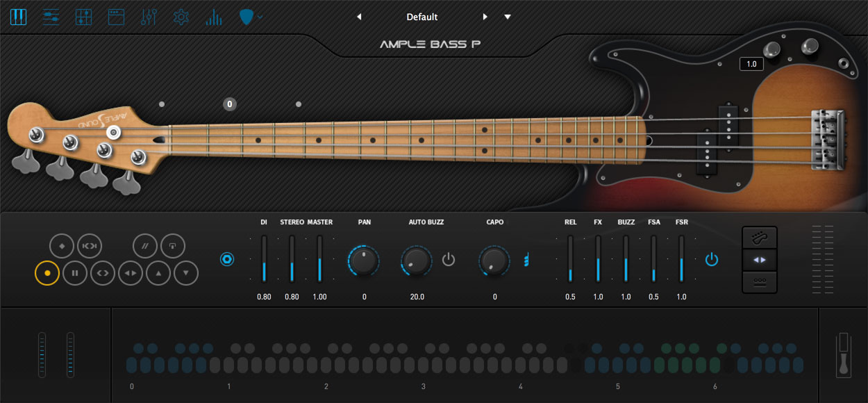This screenshot has height=403, width=868.
Task: Adjust the FSA slider
Action: point(653,258)
